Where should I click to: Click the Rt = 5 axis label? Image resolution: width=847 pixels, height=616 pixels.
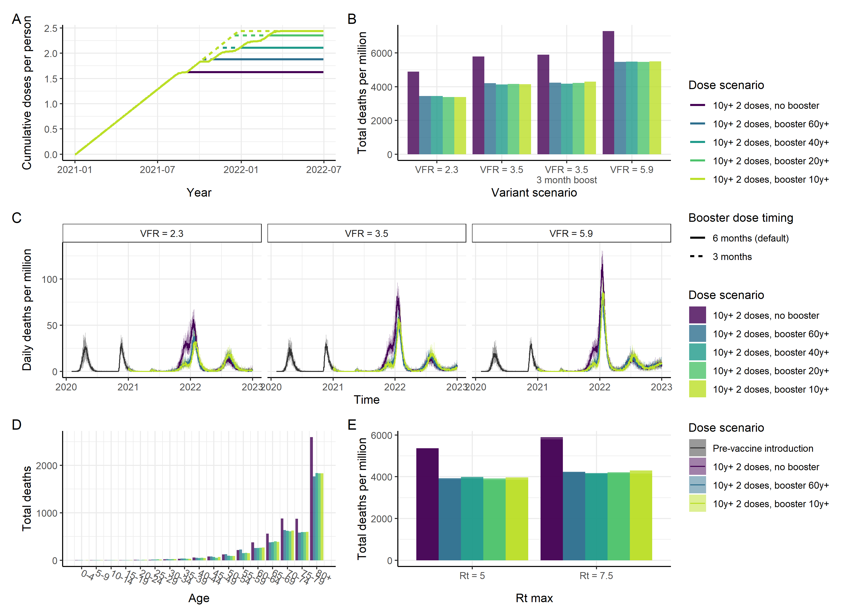[472, 576]
